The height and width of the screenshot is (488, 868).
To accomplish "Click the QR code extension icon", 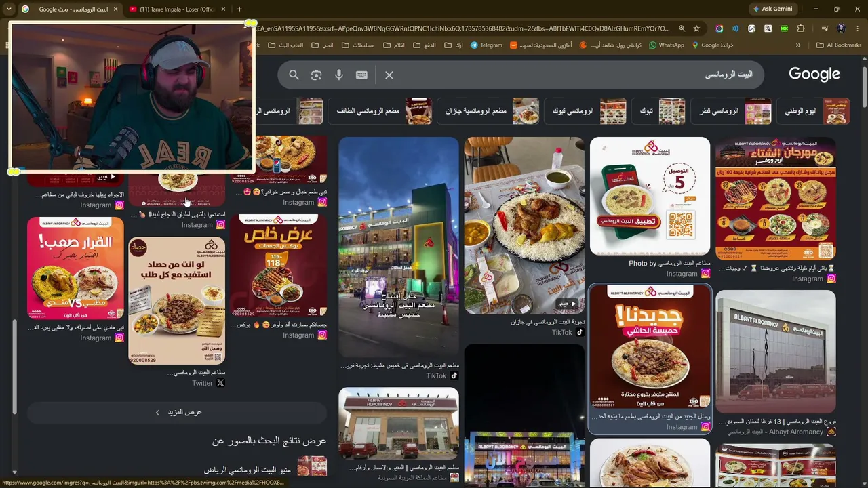I will click(x=768, y=28).
